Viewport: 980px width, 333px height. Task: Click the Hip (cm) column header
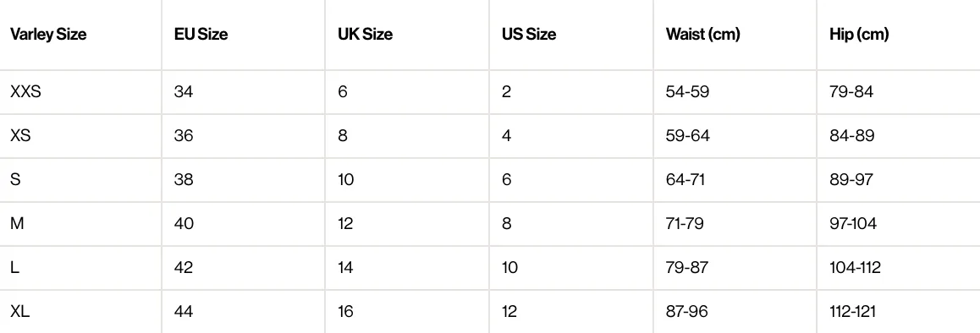pyautogui.click(x=859, y=35)
